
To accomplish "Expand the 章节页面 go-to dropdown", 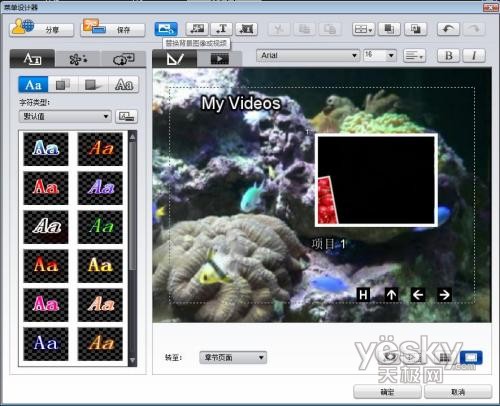I will [x=233, y=358].
